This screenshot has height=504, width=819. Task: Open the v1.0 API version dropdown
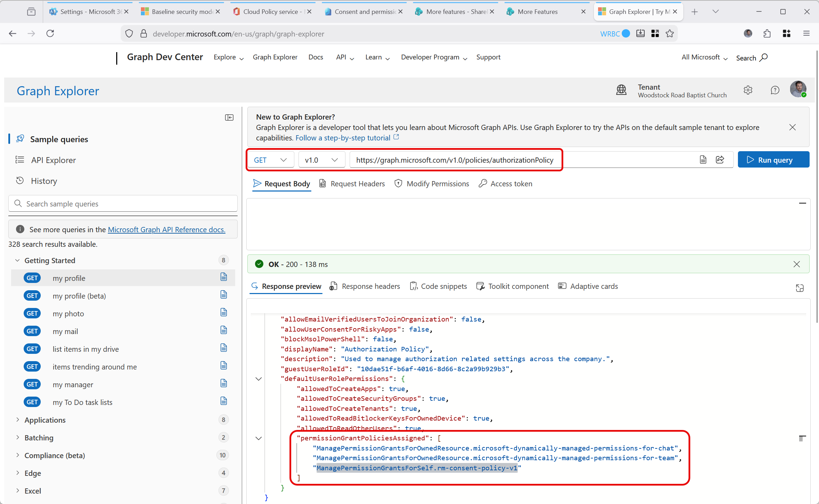point(321,160)
